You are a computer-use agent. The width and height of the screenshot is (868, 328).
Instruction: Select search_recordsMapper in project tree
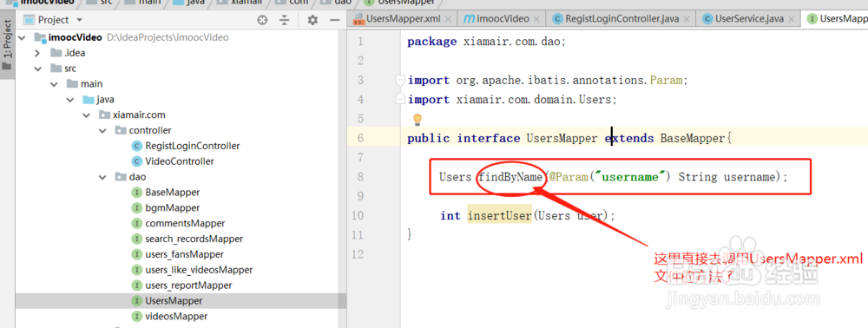pyautogui.click(x=187, y=239)
